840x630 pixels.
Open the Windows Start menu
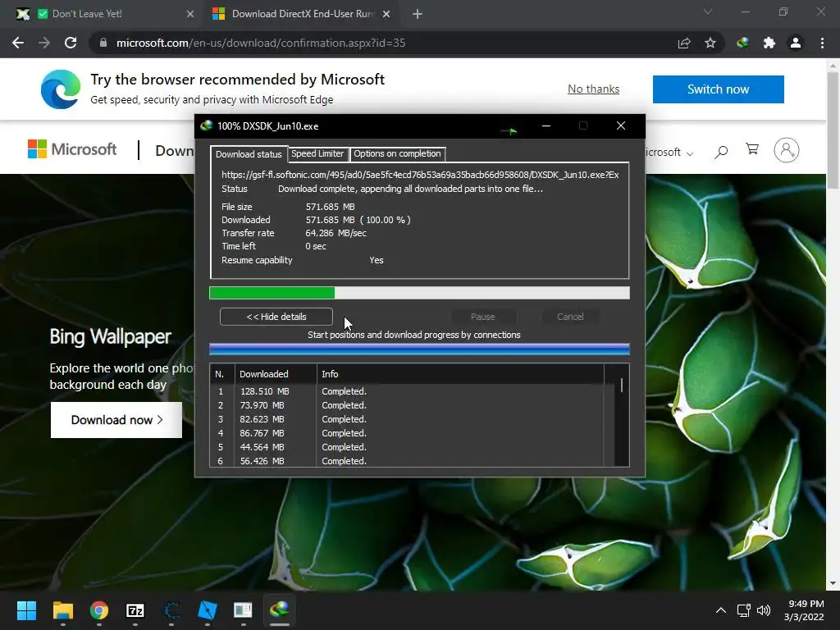26,610
